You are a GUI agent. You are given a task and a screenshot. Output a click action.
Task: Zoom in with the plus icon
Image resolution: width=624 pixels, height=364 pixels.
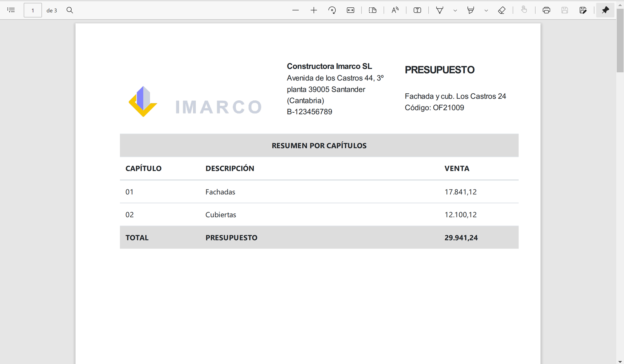click(314, 10)
